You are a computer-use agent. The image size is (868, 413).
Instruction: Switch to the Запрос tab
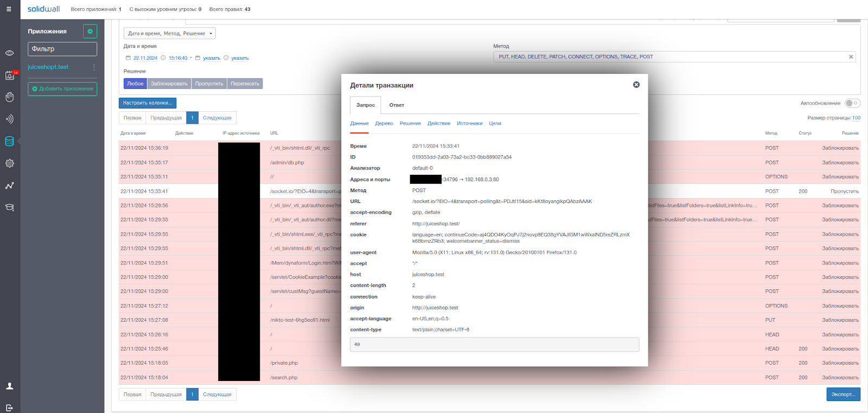coord(366,105)
